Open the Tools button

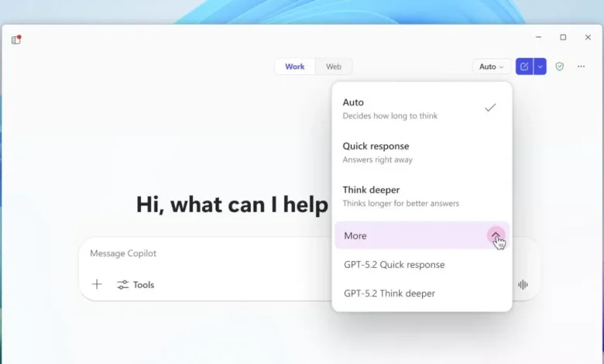136,285
